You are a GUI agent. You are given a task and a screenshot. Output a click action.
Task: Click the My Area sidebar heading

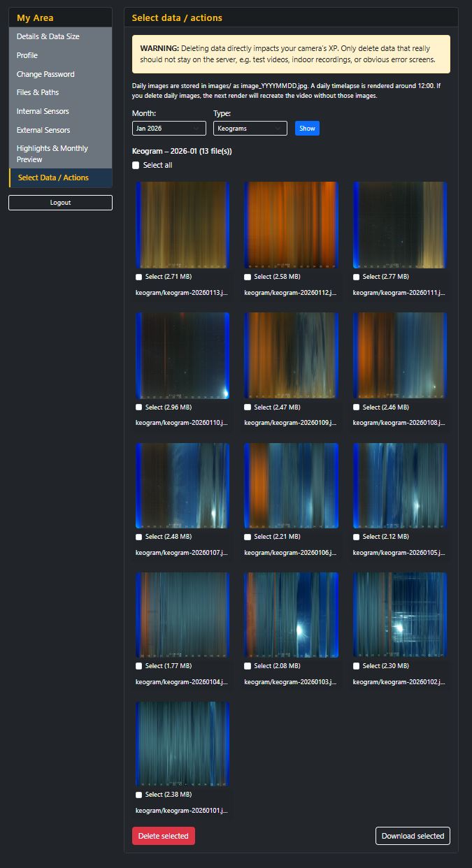click(35, 17)
